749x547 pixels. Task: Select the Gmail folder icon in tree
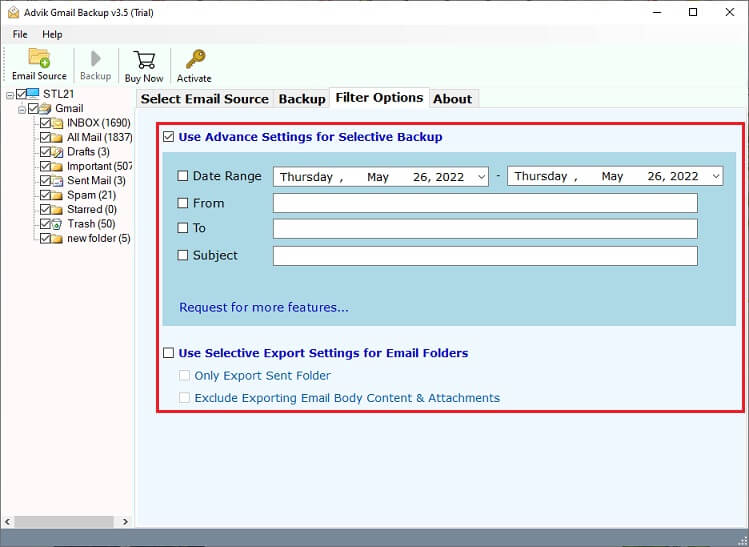pos(45,108)
